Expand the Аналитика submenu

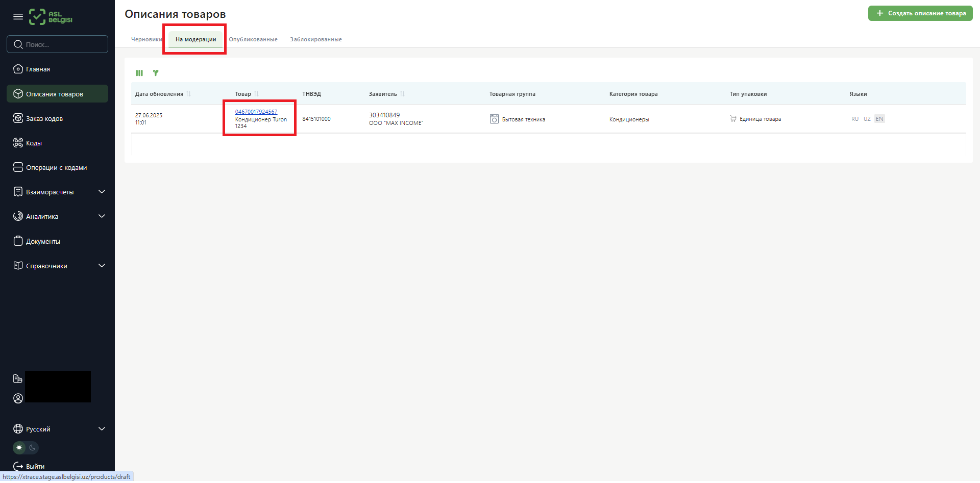(102, 217)
